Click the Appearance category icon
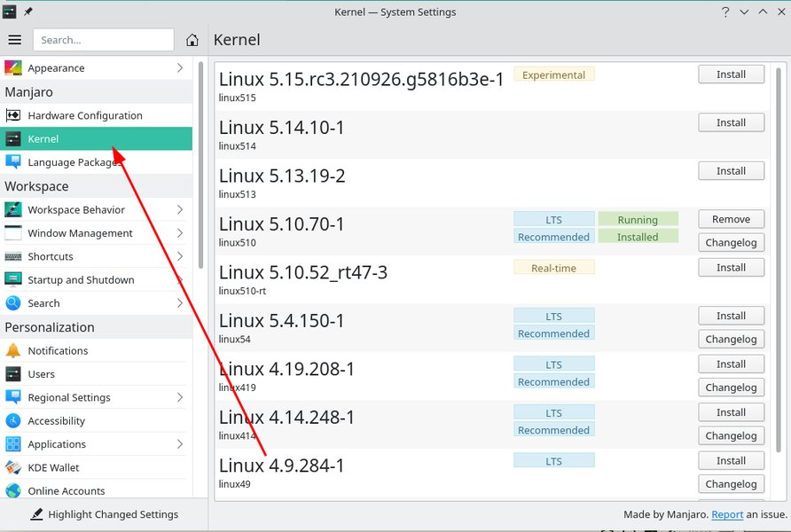The height and width of the screenshot is (532, 791). point(12,67)
